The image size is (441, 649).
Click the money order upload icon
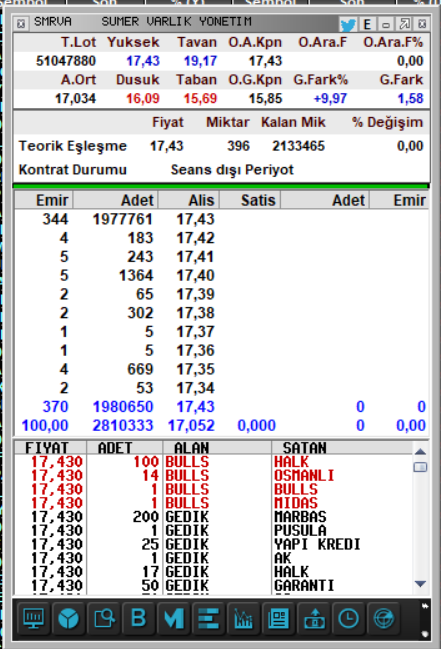point(313,619)
